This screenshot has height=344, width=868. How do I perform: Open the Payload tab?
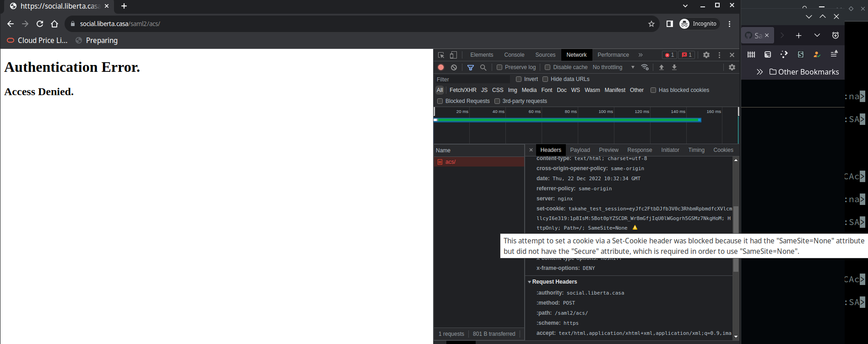(x=580, y=150)
